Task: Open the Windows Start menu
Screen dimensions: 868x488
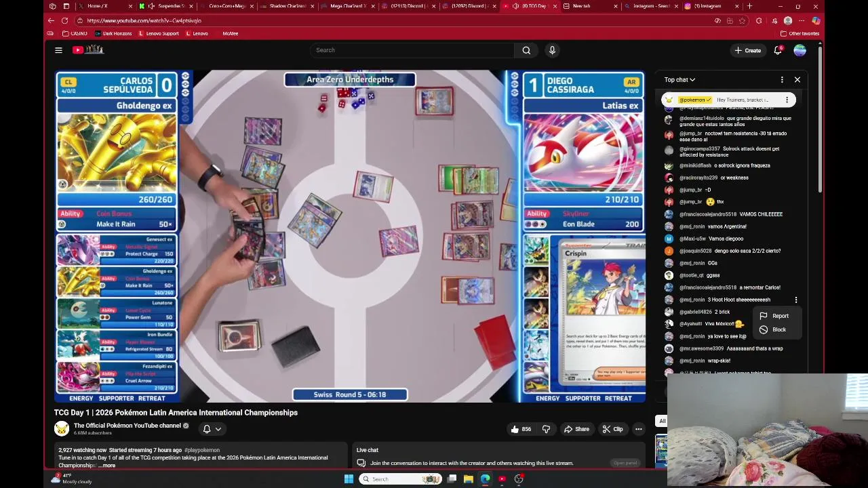Action: click(x=349, y=479)
